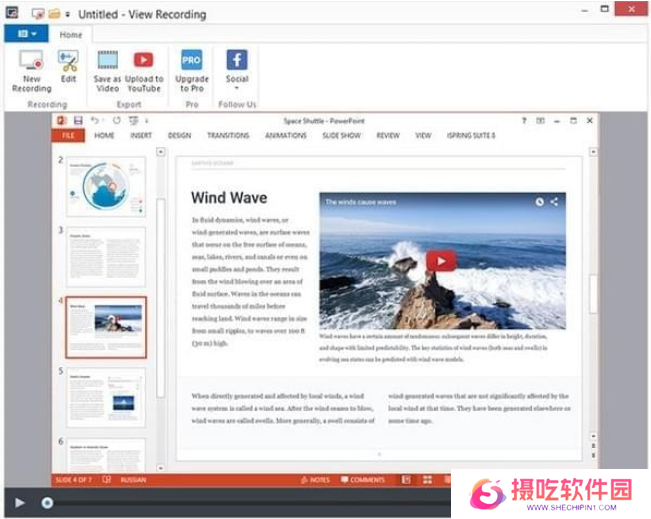The height and width of the screenshot is (519, 651).
Task: Expand the Social dropdown
Action: 237,88
